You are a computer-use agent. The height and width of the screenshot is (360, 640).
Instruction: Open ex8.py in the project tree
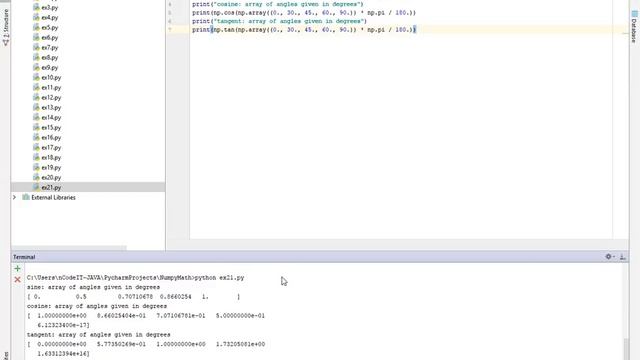coord(49,58)
